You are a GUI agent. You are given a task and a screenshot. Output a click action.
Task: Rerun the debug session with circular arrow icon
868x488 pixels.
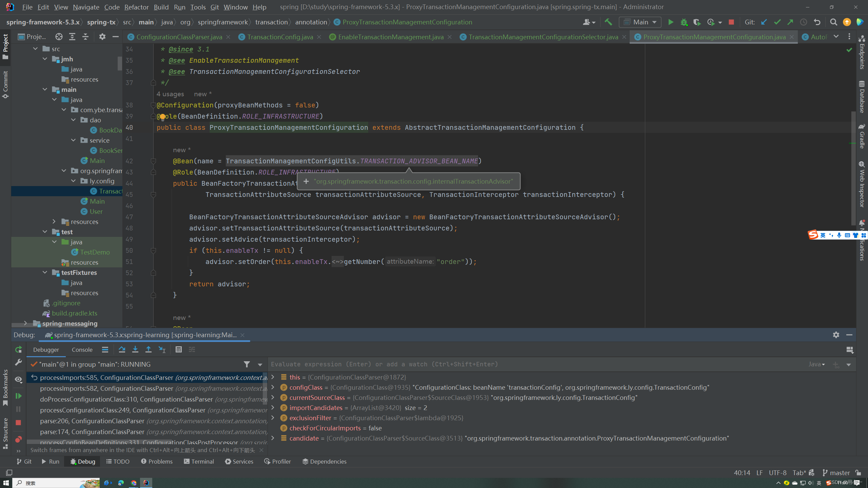(x=19, y=349)
